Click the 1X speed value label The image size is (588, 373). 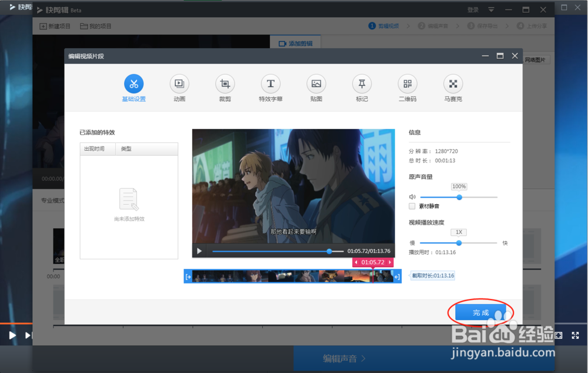coord(459,232)
